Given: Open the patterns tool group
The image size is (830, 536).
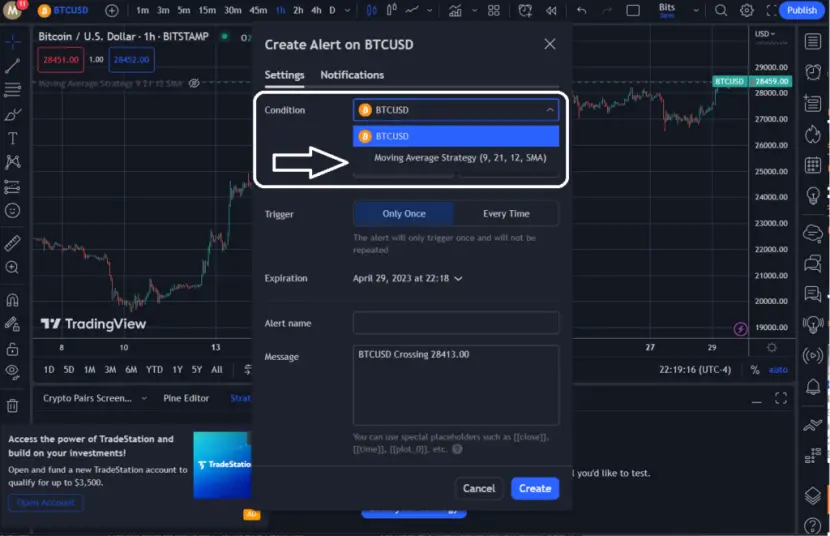Looking at the screenshot, I should pyautogui.click(x=12, y=162).
